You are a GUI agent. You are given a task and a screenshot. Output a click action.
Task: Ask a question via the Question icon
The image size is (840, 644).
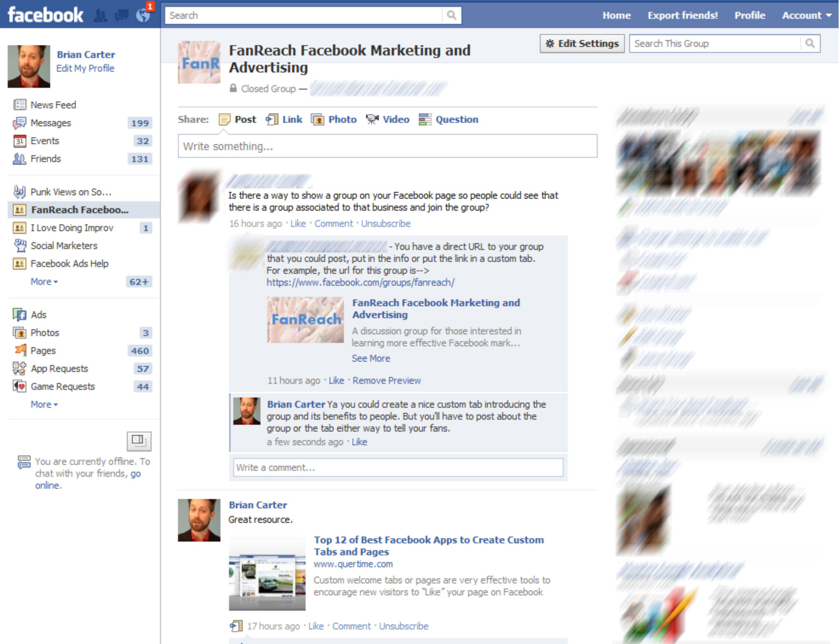pos(425,120)
